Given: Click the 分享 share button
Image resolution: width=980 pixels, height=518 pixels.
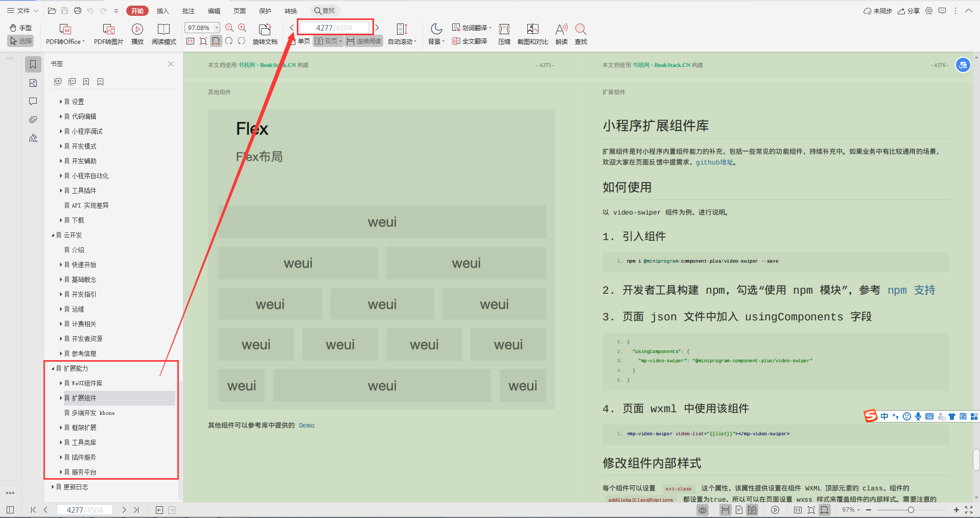Looking at the screenshot, I should click(x=908, y=11).
